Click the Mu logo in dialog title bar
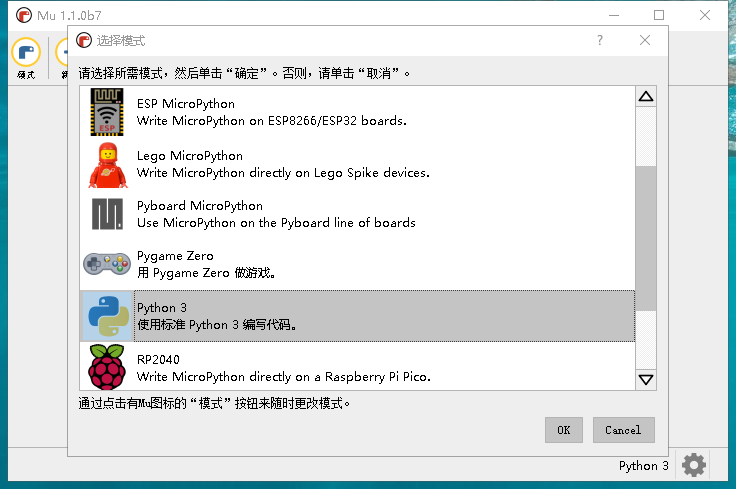The width and height of the screenshot is (736, 489). [84, 40]
